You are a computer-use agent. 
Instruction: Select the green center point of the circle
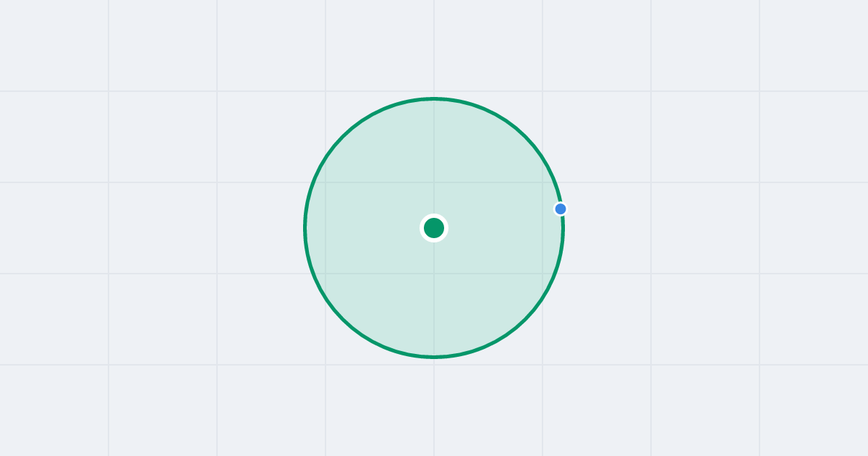click(x=434, y=228)
